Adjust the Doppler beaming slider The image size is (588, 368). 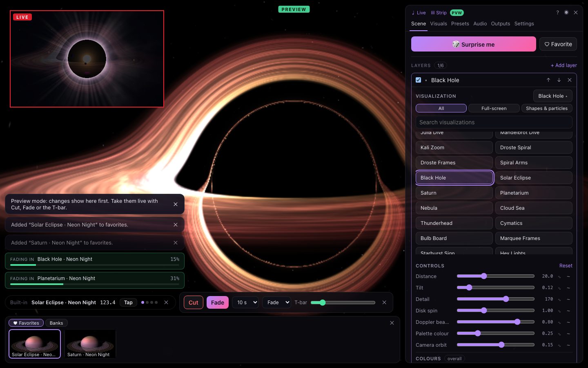tap(496, 322)
